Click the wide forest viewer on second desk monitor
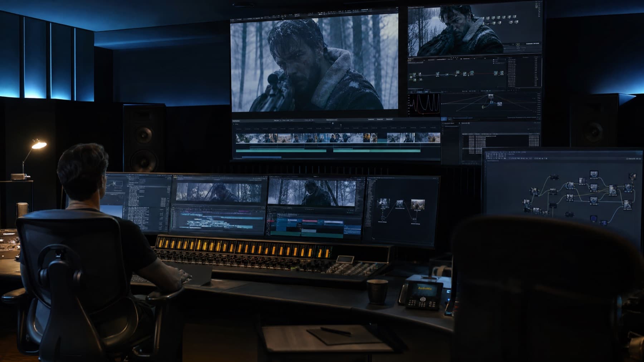The width and height of the screenshot is (644, 362). tap(218, 193)
